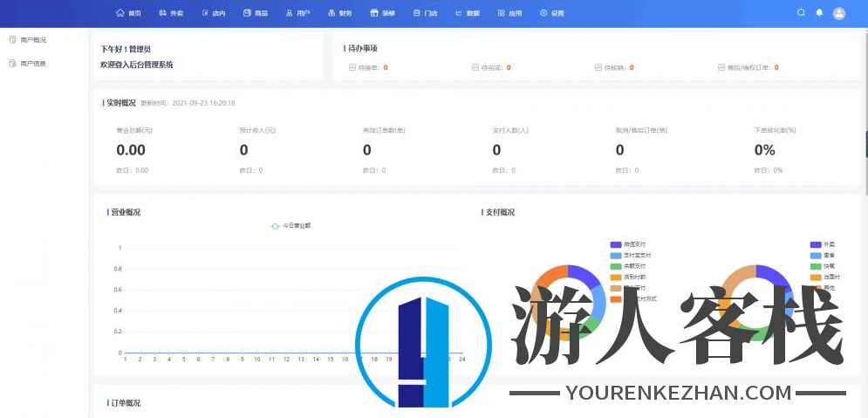Viewport: 868px width, 418px height.
Task: Toggle 当面付 legend swatch
Action: click(x=816, y=277)
